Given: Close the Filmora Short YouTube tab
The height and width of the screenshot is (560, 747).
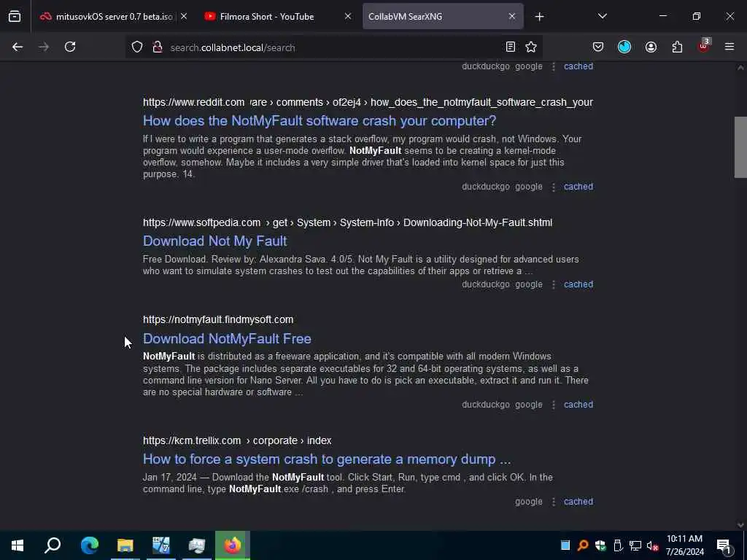Looking at the screenshot, I should [348, 16].
